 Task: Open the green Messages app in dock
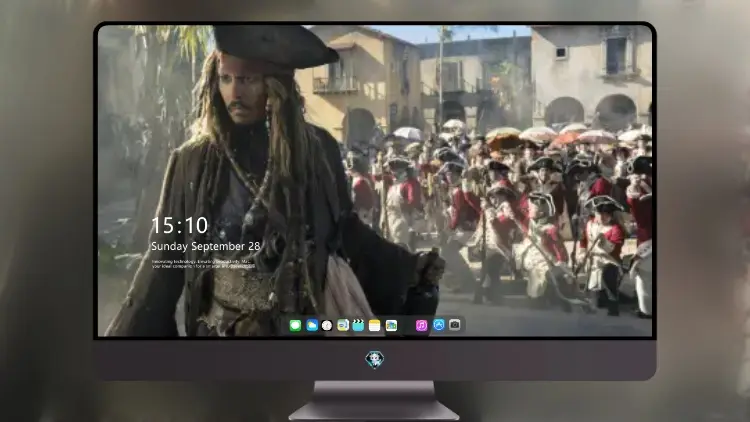(295, 325)
